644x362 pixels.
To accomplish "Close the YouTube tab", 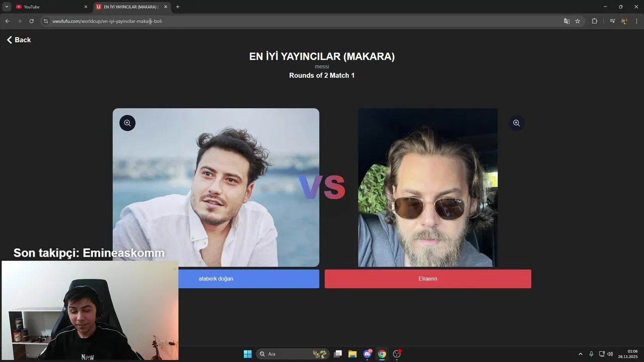I will [86, 7].
